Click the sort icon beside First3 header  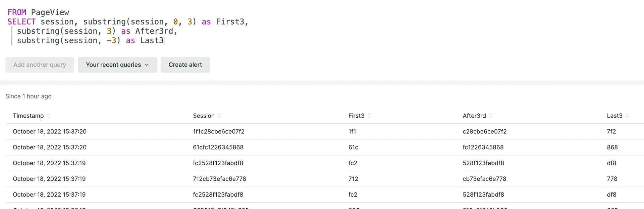(369, 116)
